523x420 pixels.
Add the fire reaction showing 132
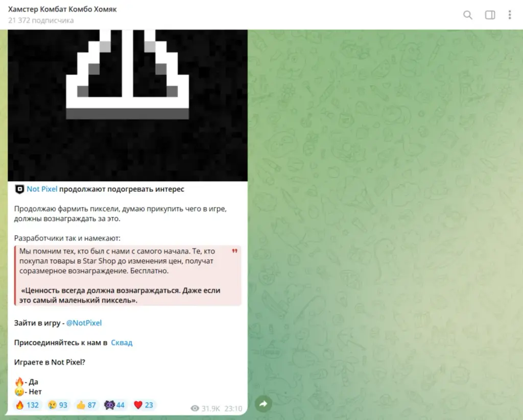(28, 405)
